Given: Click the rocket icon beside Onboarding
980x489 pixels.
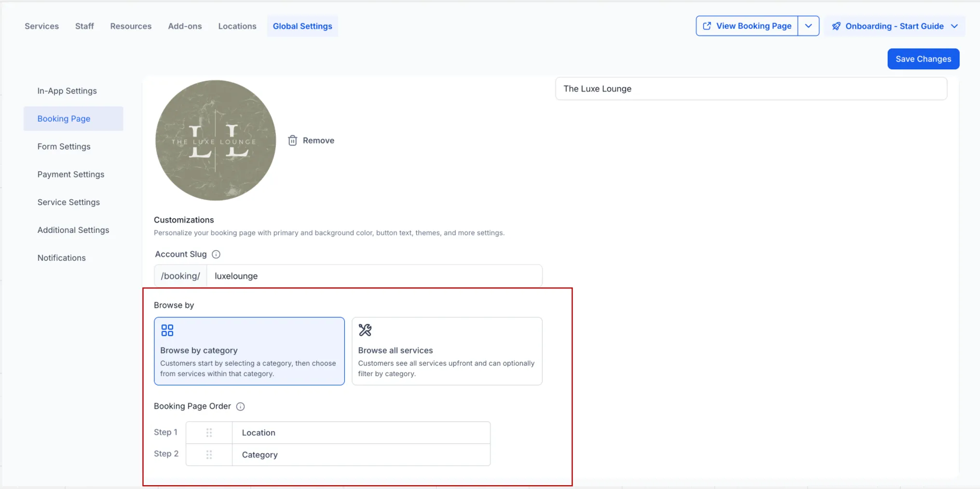Looking at the screenshot, I should tap(836, 26).
